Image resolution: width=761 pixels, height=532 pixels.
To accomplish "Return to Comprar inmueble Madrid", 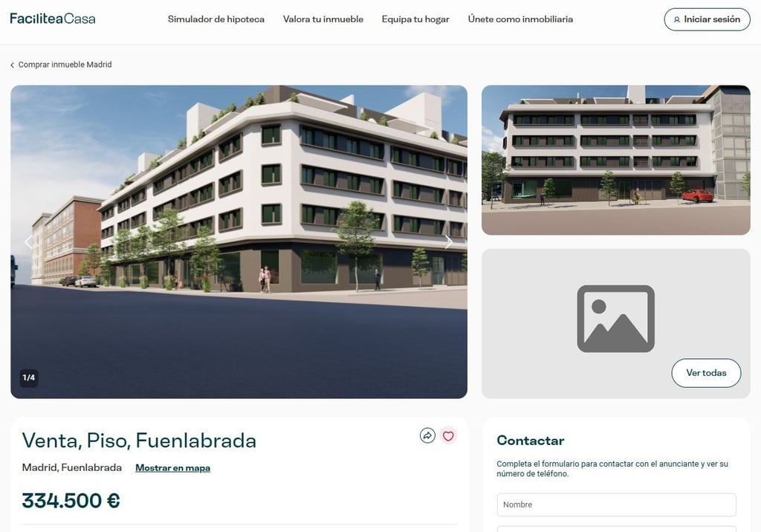I will coord(65,65).
